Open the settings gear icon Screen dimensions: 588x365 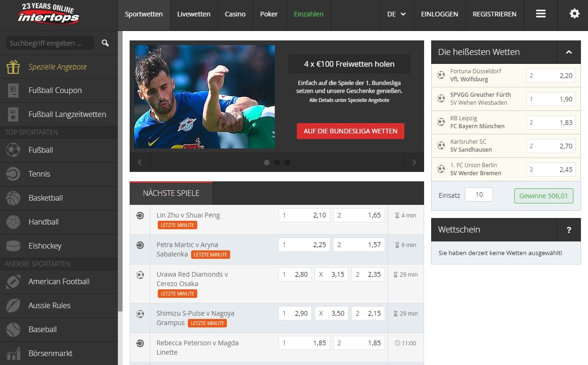574,14
